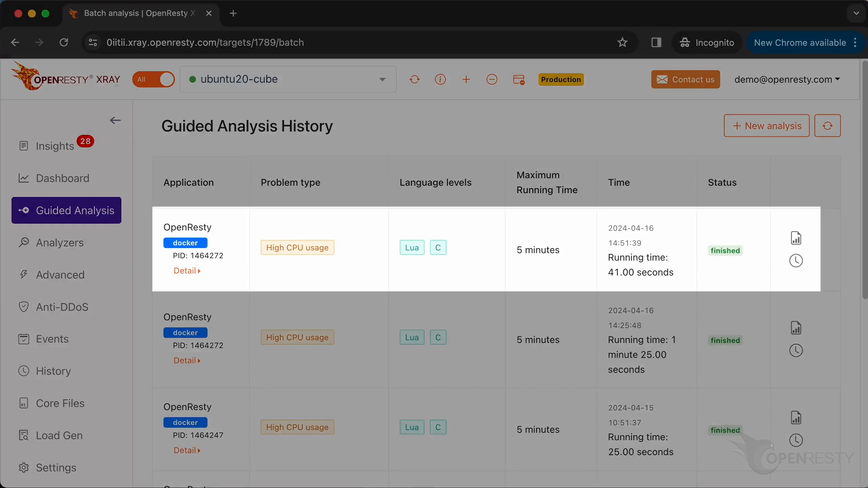Click clock icon for the 14:51:39 analysis

(x=796, y=261)
